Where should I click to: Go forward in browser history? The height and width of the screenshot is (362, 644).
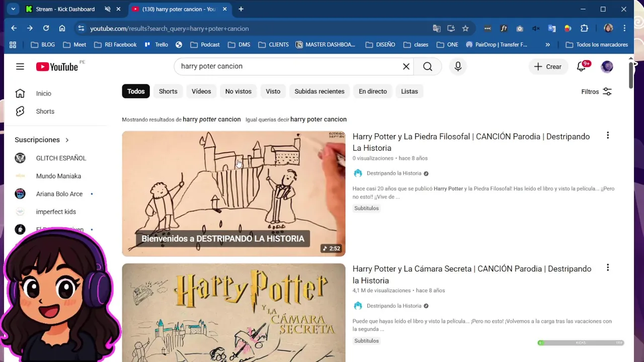[x=30, y=28]
